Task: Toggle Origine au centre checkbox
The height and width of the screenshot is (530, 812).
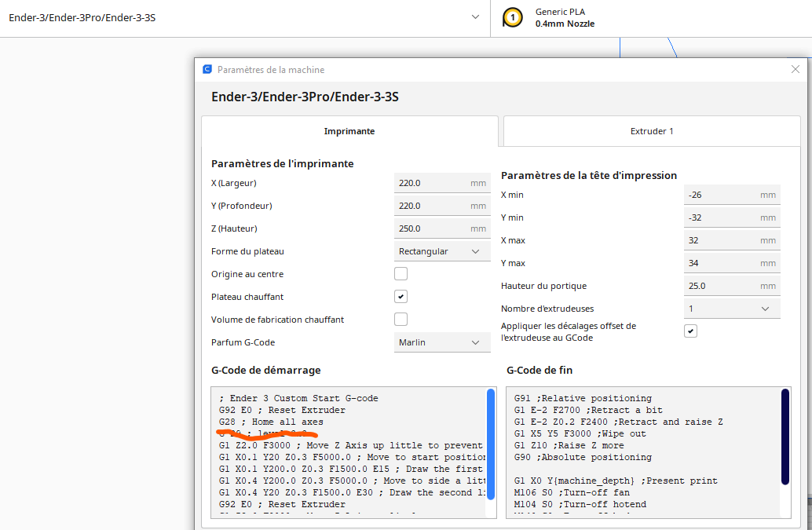Action: [x=401, y=274]
